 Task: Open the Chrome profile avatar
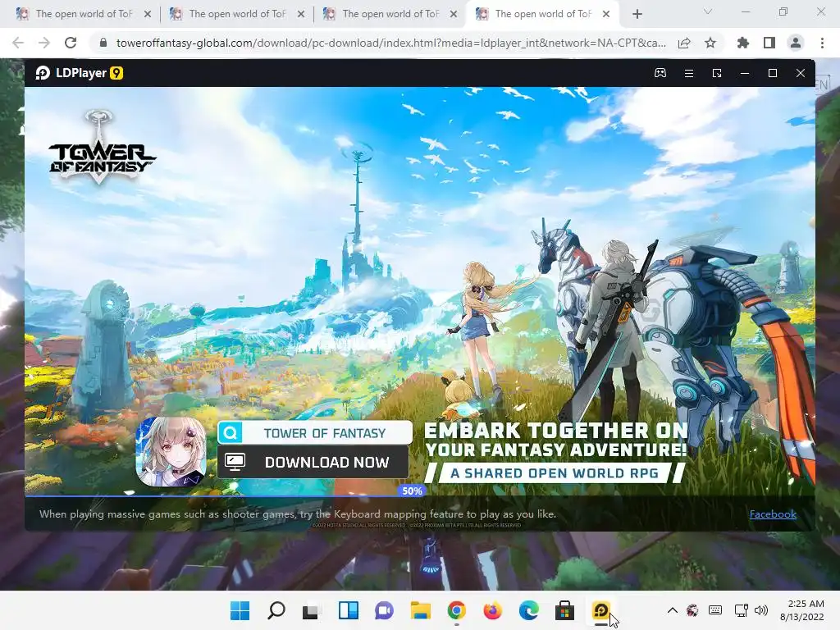coord(796,43)
